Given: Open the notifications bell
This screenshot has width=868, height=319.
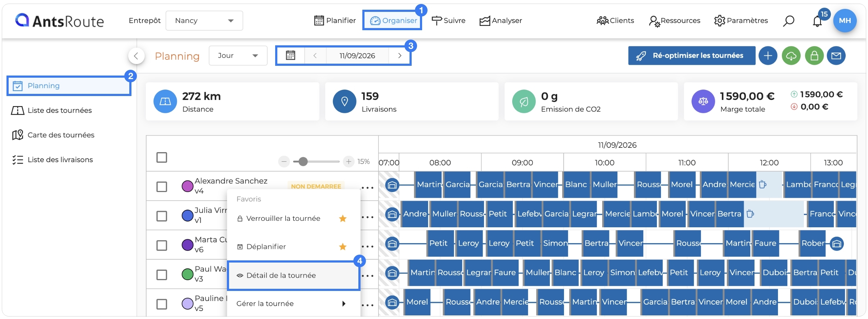Looking at the screenshot, I should (x=817, y=22).
